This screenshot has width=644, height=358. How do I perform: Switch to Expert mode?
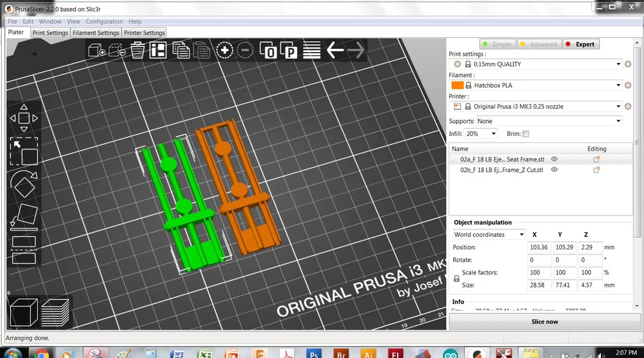[581, 44]
